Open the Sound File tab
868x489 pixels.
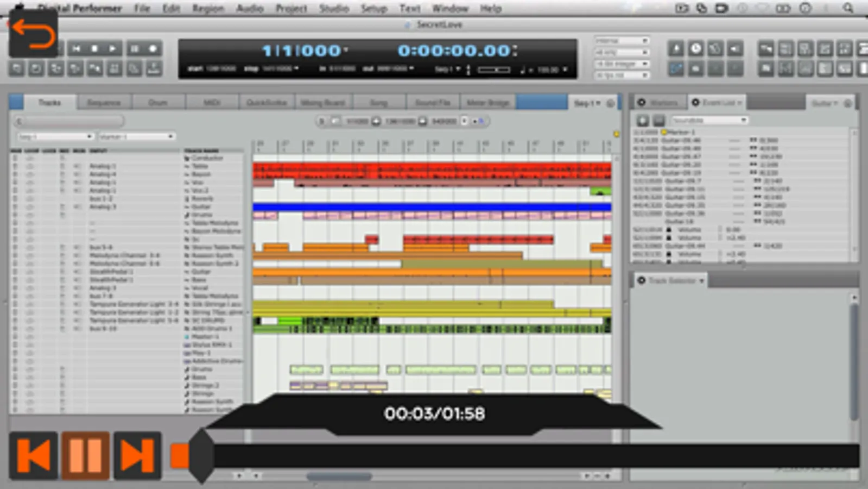click(433, 103)
